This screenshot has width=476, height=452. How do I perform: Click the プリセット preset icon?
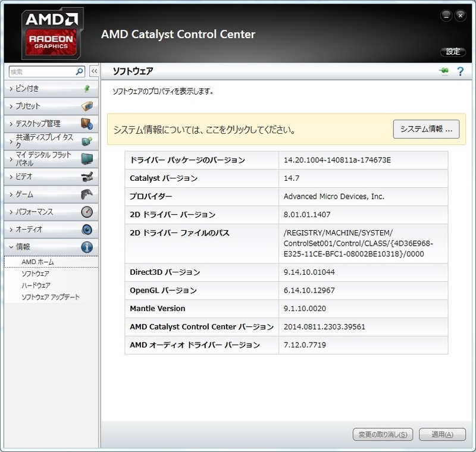click(87, 106)
